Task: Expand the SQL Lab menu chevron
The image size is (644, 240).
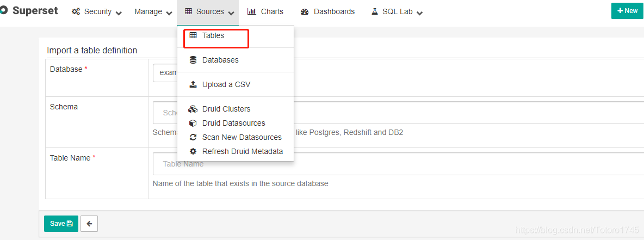Action: (419, 13)
